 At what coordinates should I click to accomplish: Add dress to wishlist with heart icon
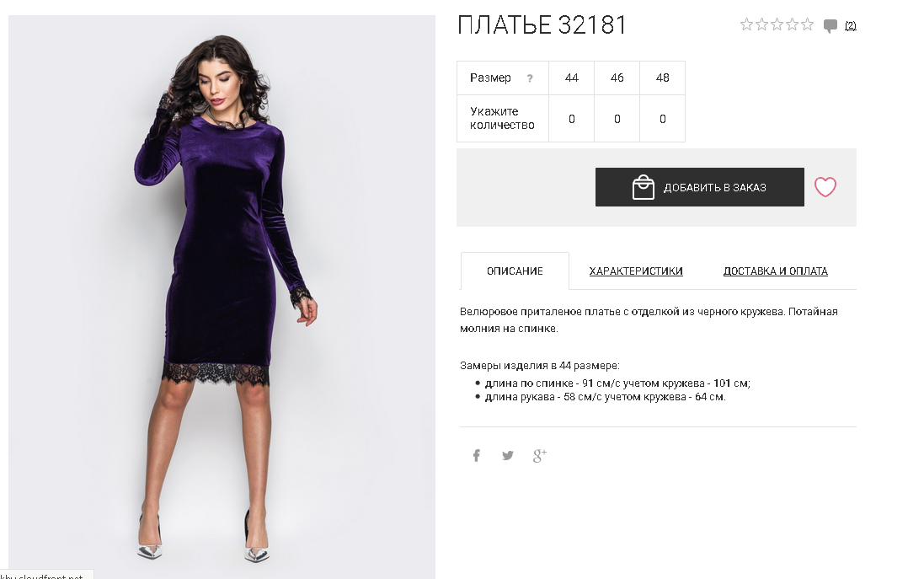coord(825,187)
